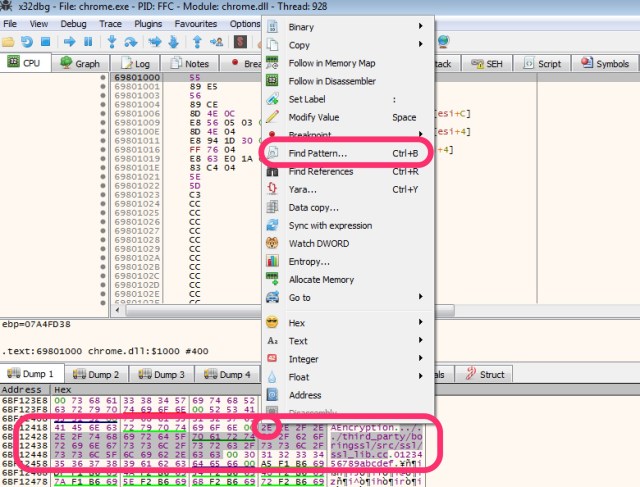Click the Set Label tag icon
Screen dimensions: 640x487
coord(272,99)
